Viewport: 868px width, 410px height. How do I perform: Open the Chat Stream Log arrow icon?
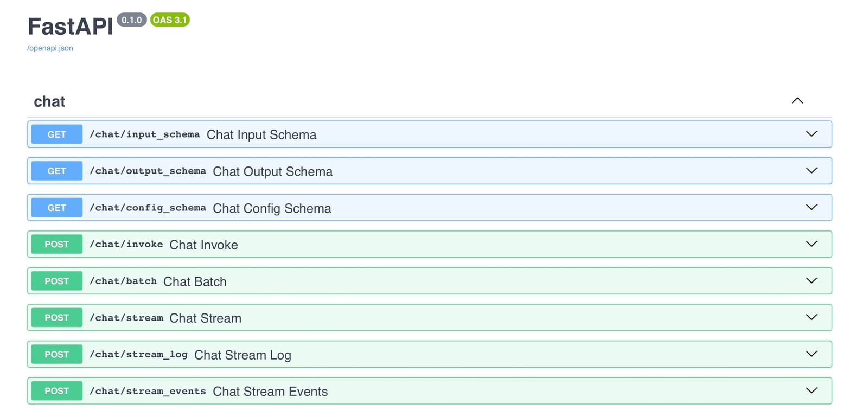click(x=811, y=354)
